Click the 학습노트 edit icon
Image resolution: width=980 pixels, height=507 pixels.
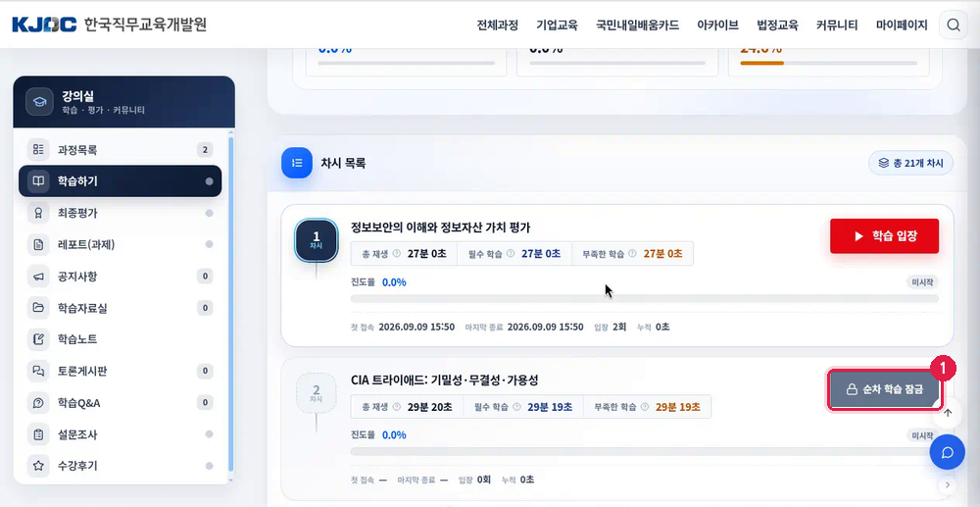pyautogui.click(x=38, y=339)
